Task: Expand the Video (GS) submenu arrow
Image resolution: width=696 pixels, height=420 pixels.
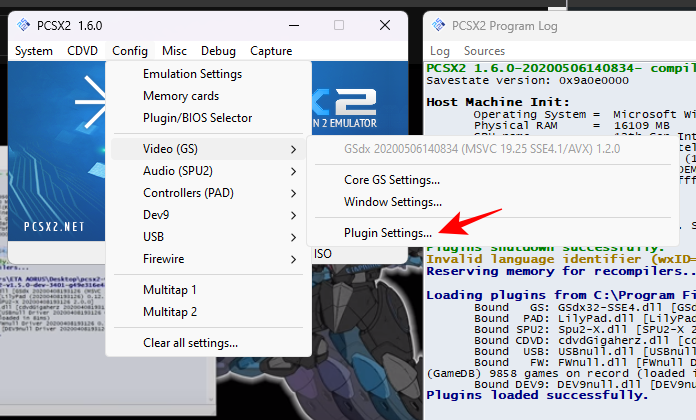Action: pyautogui.click(x=293, y=149)
